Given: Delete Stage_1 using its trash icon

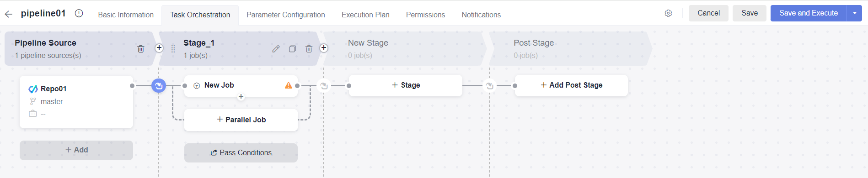Looking at the screenshot, I should [x=309, y=48].
